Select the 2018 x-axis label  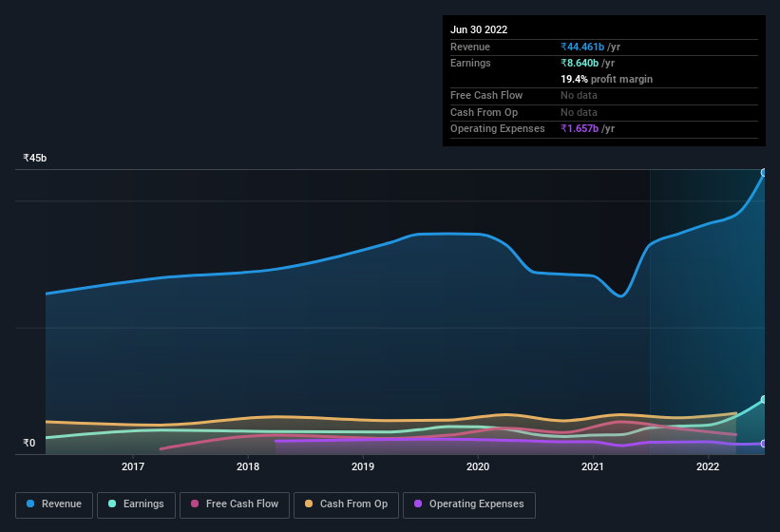point(248,466)
